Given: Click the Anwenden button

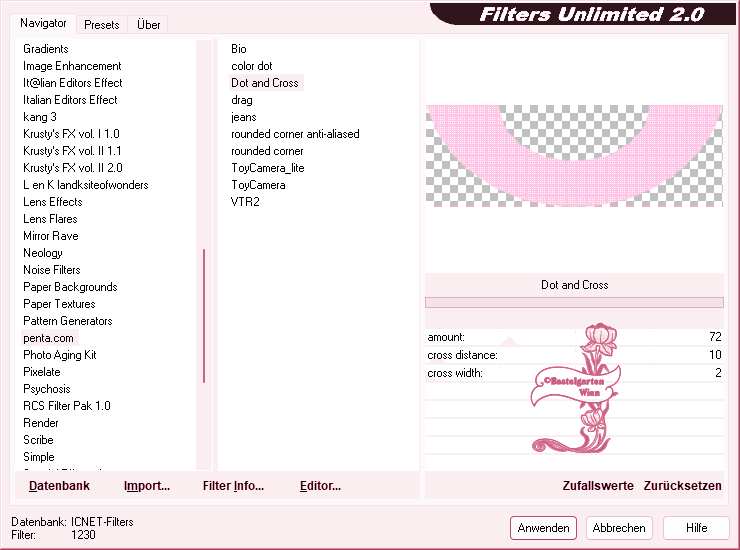Looking at the screenshot, I should click(x=543, y=528).
